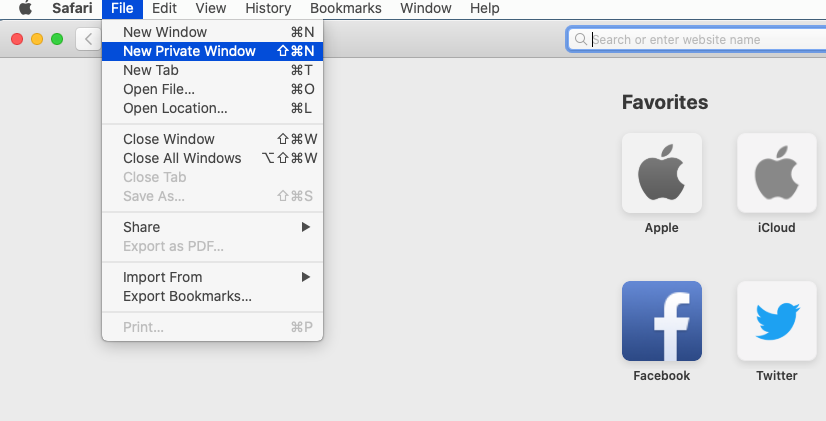826x421 pixels.
Task: Expand the Import From submenu
Action: click(x=212, y=277)
